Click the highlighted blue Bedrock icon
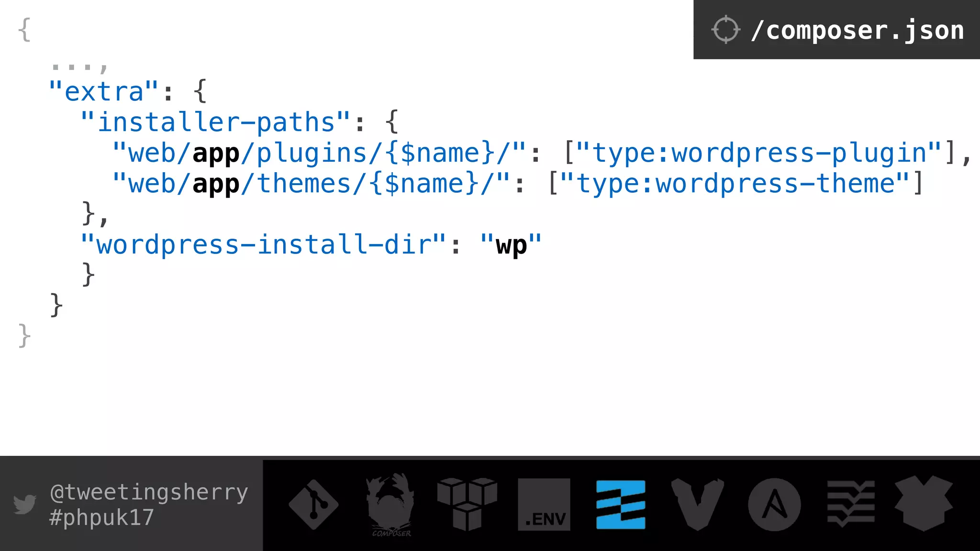Image resolution: width=980 pixels, height=551 pixels. [621, 505]
